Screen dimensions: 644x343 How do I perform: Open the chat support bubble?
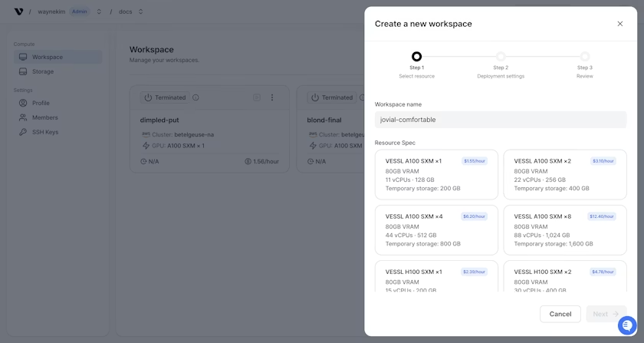(x=627, y=325)
